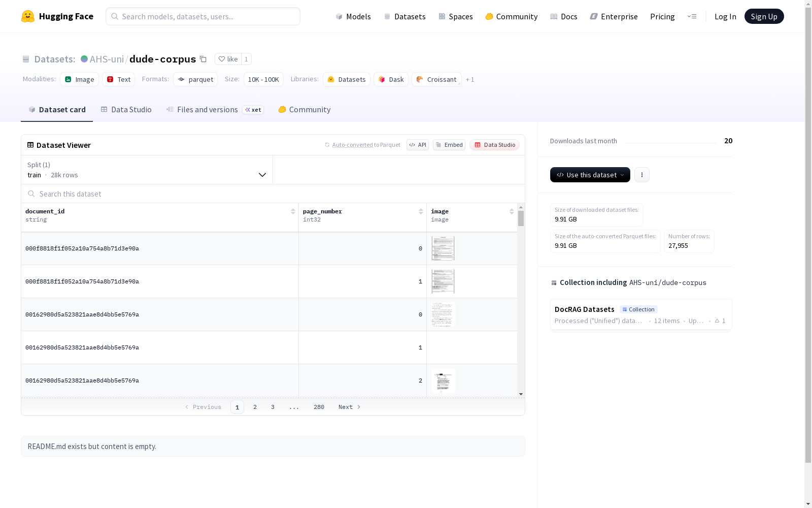Open the Use this dataset dropdown
812x508 pixels.
(590, 175)
